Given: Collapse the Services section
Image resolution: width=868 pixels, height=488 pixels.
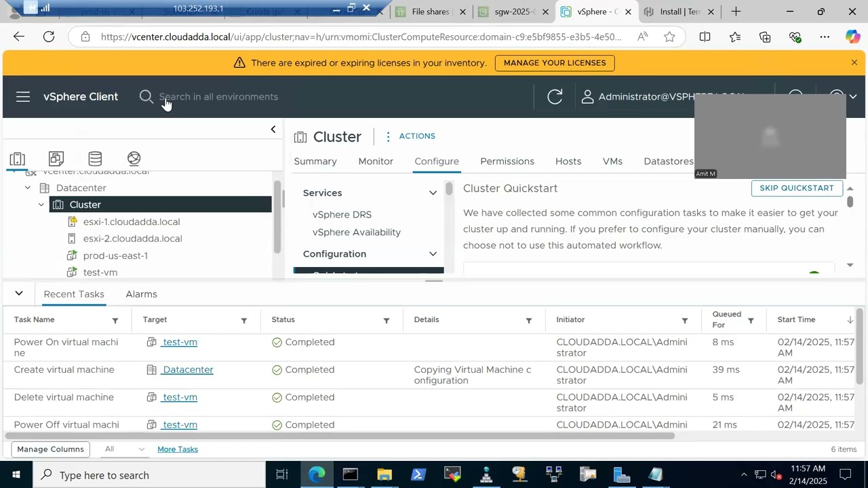Looking at the screenshot, I should (x=433, y=193).
